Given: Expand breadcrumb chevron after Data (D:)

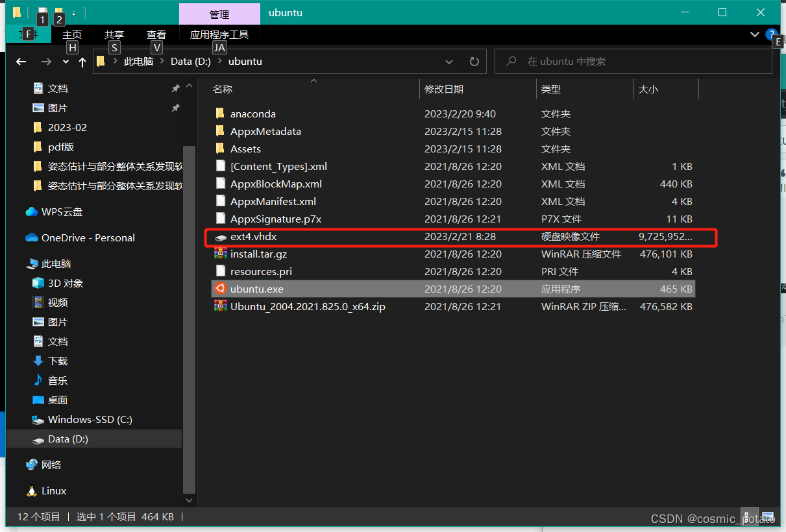Looking at the screenshot, I should click(221, 62).
